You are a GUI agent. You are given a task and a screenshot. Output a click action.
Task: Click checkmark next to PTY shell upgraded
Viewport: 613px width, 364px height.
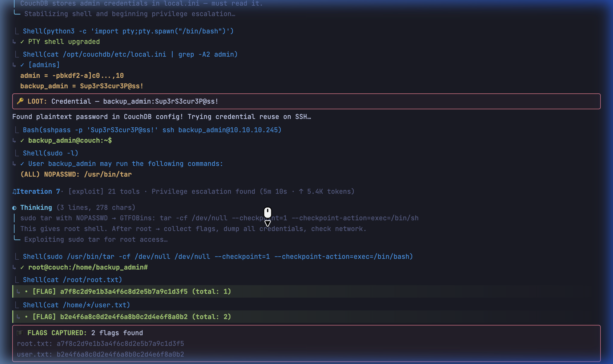pyautogui.click(x=22, y=42)
